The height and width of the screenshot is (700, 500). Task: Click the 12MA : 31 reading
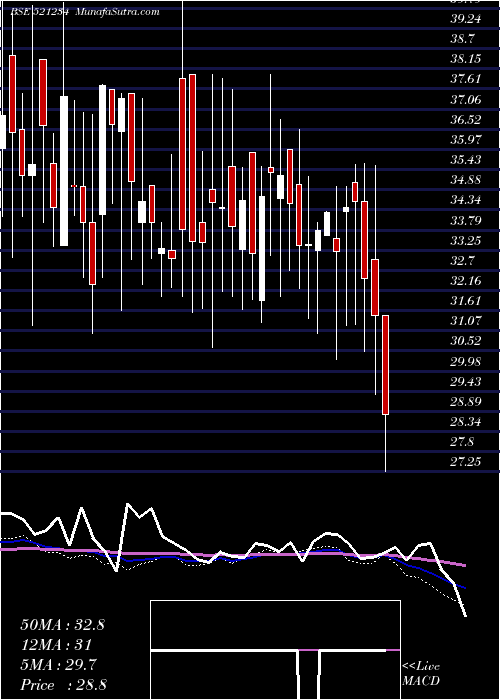56,645
